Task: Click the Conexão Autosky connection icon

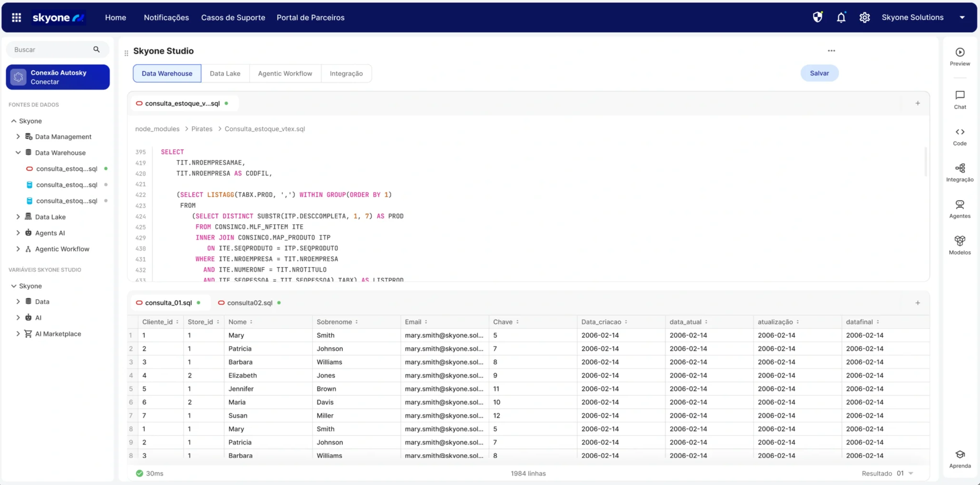Action: [x=19, y=77]
